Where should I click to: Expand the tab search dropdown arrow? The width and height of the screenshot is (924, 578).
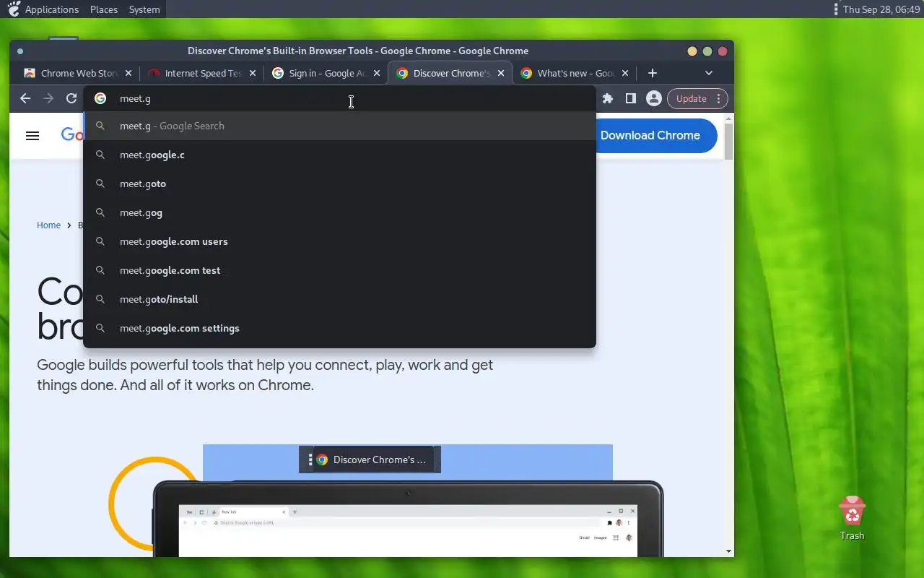709,73
